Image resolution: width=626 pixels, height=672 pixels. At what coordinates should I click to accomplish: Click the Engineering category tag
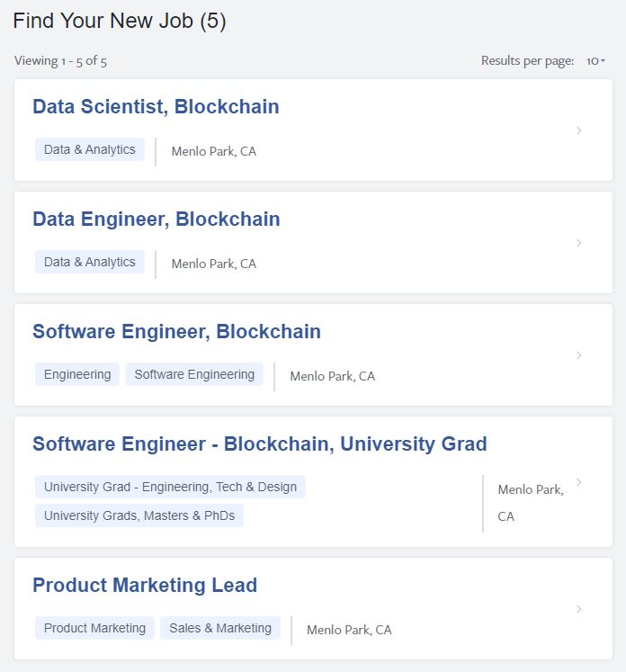tap(77, 374)
